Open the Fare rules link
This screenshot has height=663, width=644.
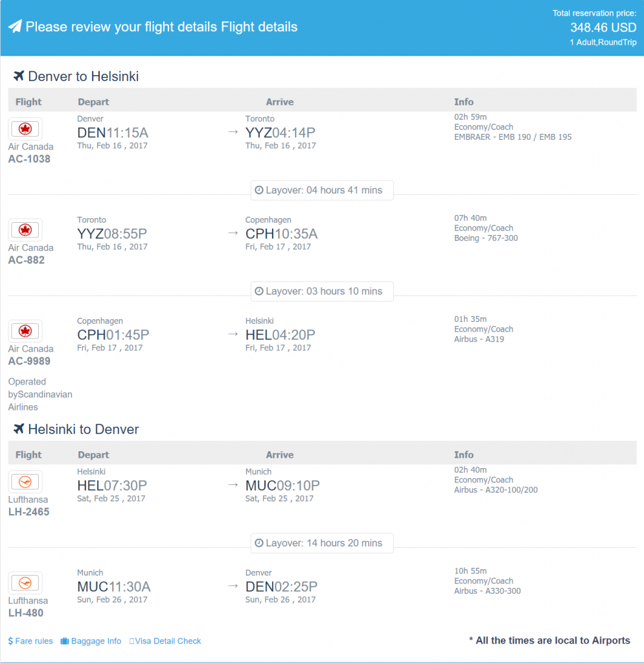[30, 641]
